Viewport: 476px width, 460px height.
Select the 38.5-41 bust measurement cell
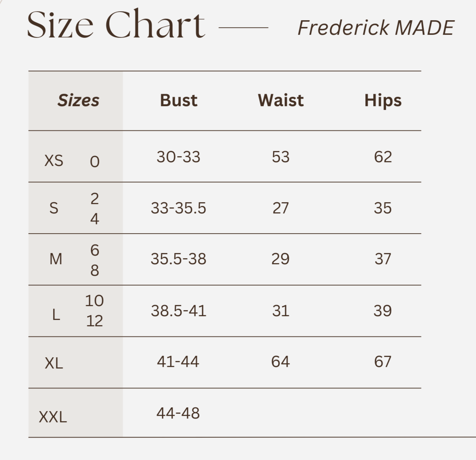coord(178,311)
